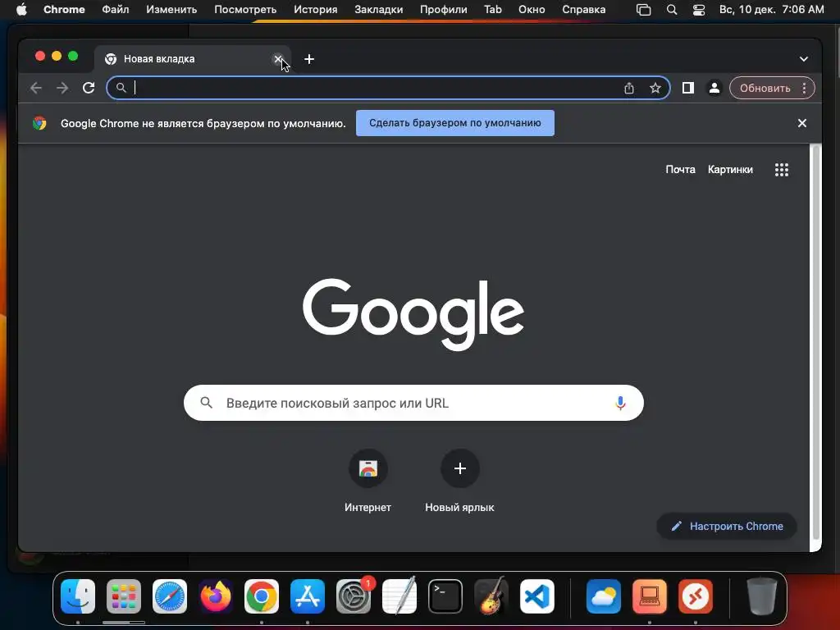Open the Google apps grid
The width and height of the screenshot is (840, 630).
click(782, 170)
